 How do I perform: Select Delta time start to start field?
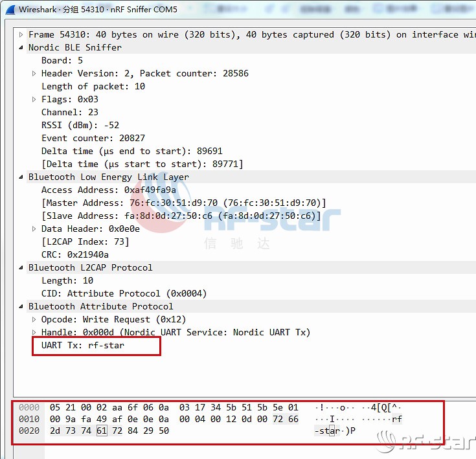click(x=142, y=164)
